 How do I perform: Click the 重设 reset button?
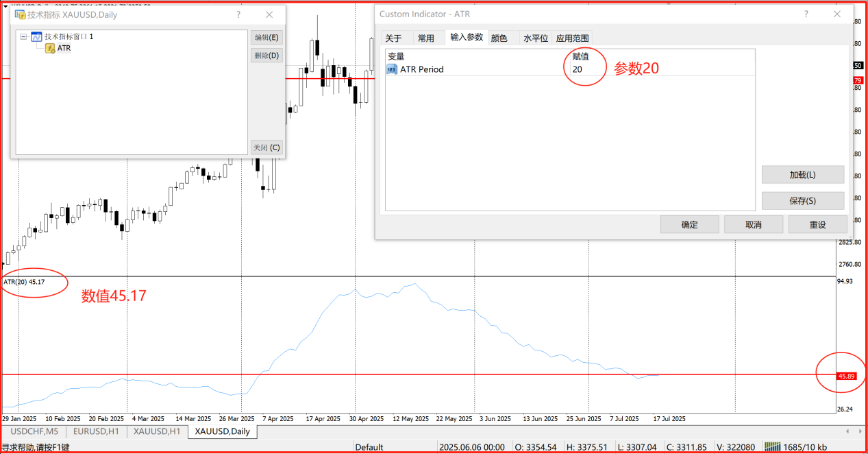click(817, 224)
